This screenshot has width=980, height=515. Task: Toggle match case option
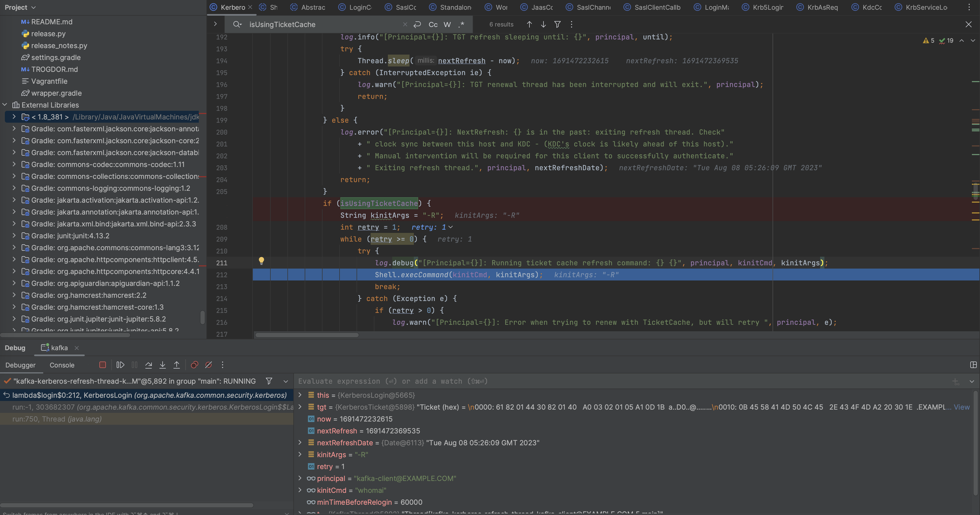(433, 24)
